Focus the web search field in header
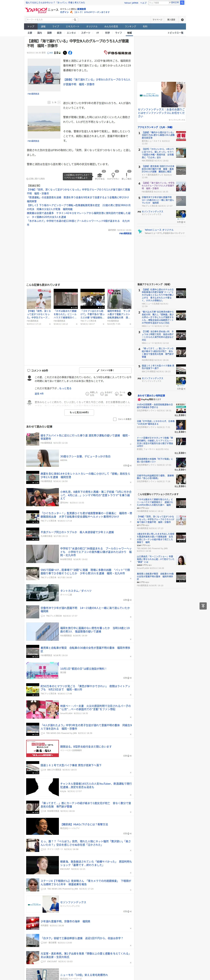This screenshot has height=980, width=210. [158, 3]
